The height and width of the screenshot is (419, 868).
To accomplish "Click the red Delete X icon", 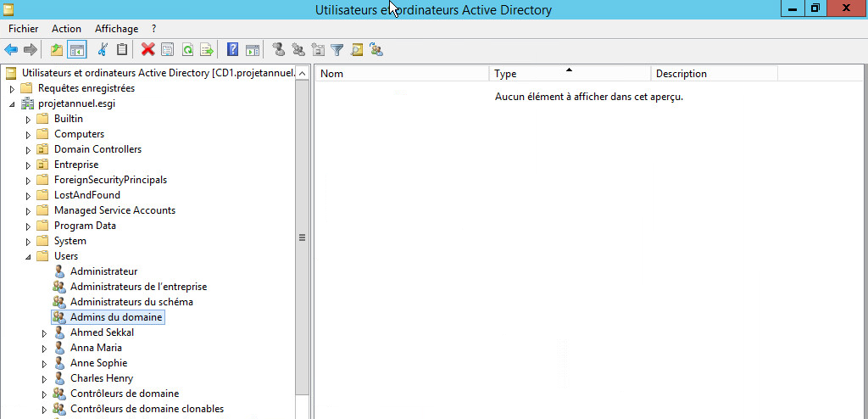I will tap(147, 50).
